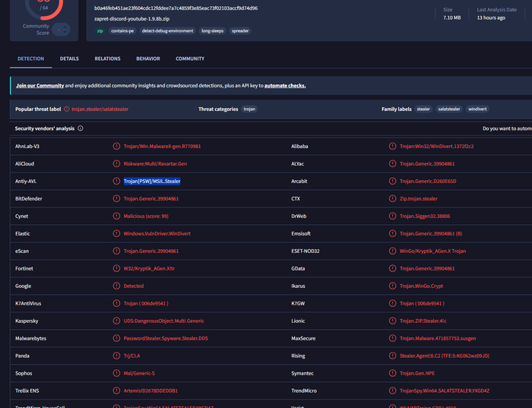Click the K7GW vendor name
This screenshot has width=532, height=408.
[298, 303]
